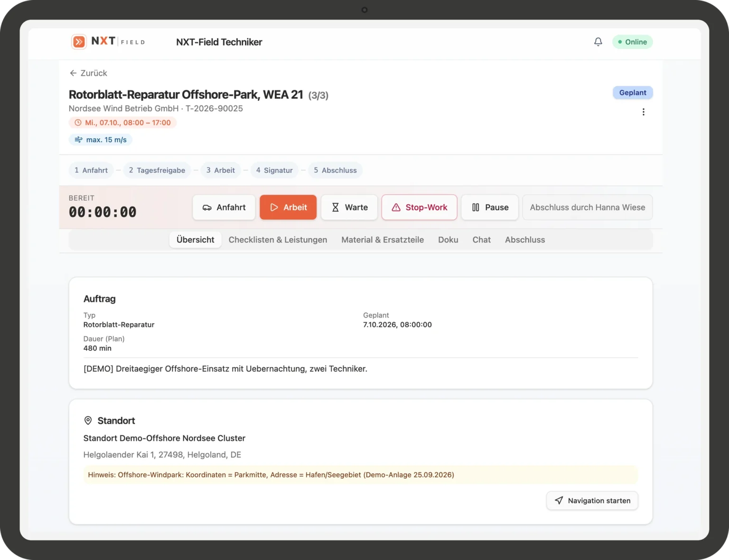Open the Checklisten & Leistungen tab
Screen dimensions: 729x560
pyautogui.click(x=278, y=240)
